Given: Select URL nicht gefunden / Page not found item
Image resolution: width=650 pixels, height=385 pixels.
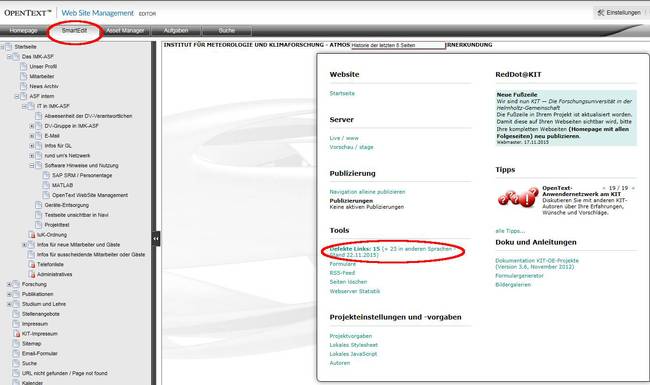Looking at the screenshot, I should [x=64, y=373].
